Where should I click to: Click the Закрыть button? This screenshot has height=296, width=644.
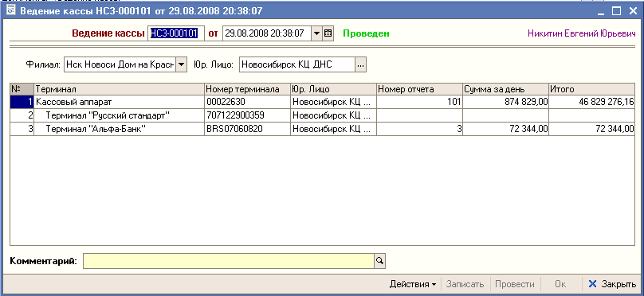612,284
